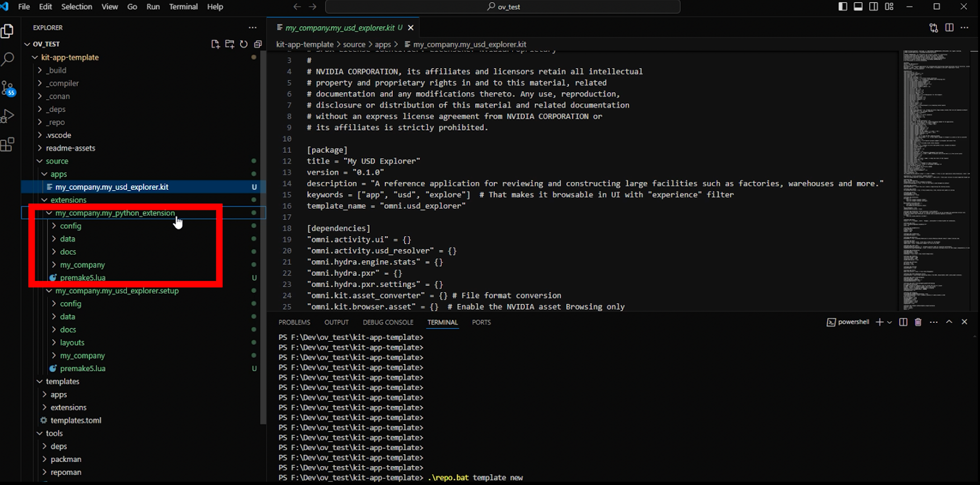Collapse the kit-app-template folder
980x485 pixels.
click(x=140, y=57)
